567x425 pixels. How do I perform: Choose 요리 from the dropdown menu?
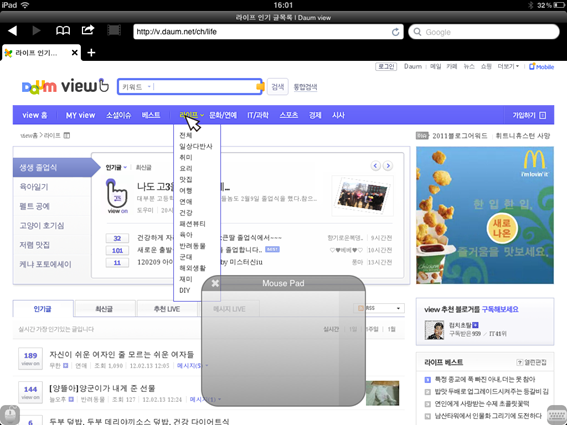coord(186,169)
